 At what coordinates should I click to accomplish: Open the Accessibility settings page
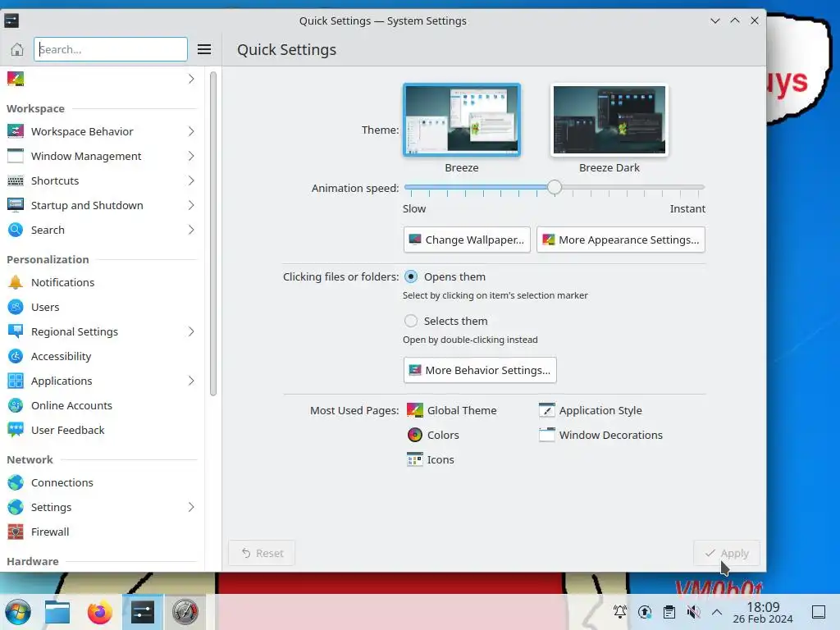[102, 356]
